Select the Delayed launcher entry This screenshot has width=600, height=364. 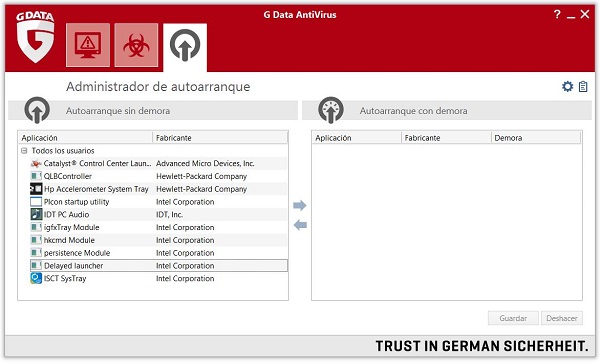point(158,266)
